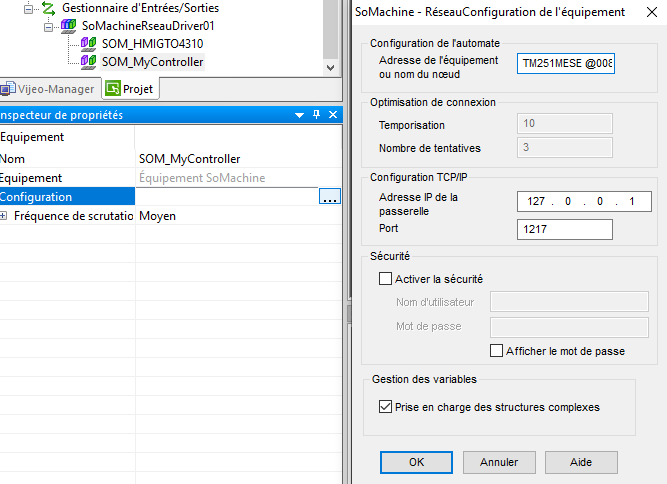This screenshot has height=484, width=667.
Task: Collapse the Gestionnaire d'Entrées/Sorties tree node
Action: tap(29, 8)
